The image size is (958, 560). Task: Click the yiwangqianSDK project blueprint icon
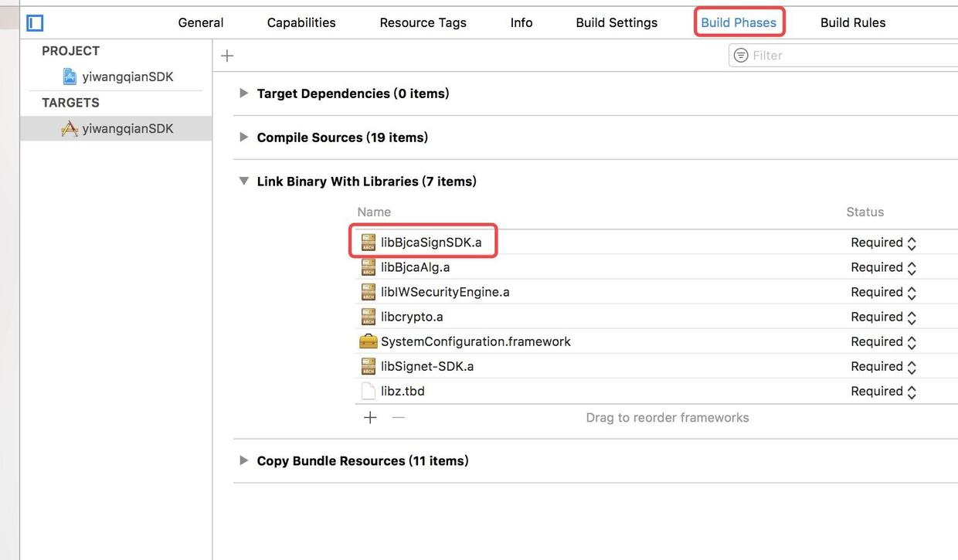[70, 76]
